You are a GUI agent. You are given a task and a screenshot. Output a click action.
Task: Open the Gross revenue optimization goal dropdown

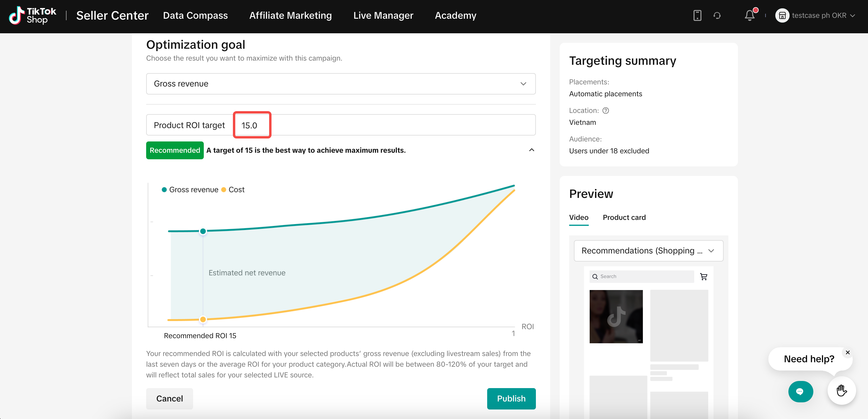341,84
